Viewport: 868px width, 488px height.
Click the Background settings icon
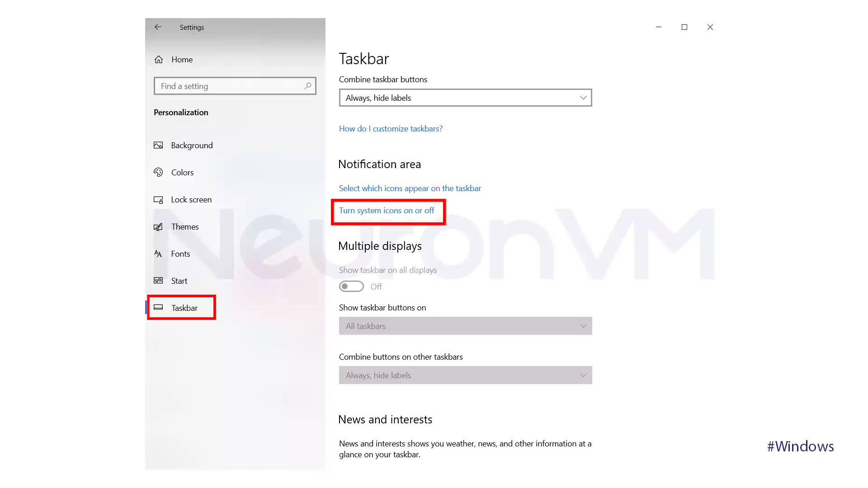tap(158, 145)
